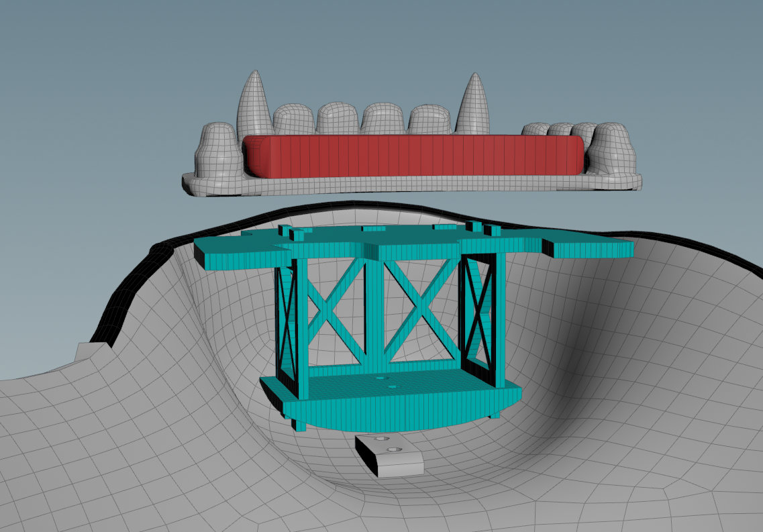The height and width of the screenshot is (532, 763).
Task: Select the narrow side truss panel on the left
Action: tap(287, 321)
